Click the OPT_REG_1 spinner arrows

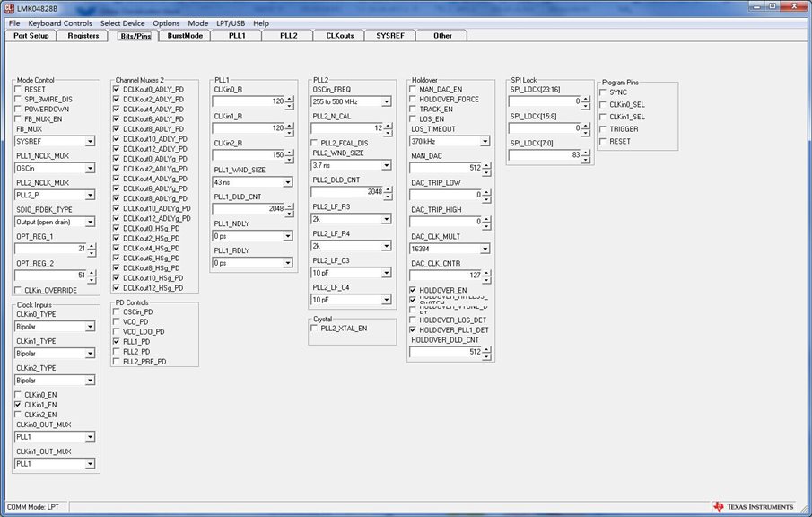(92, 250)
